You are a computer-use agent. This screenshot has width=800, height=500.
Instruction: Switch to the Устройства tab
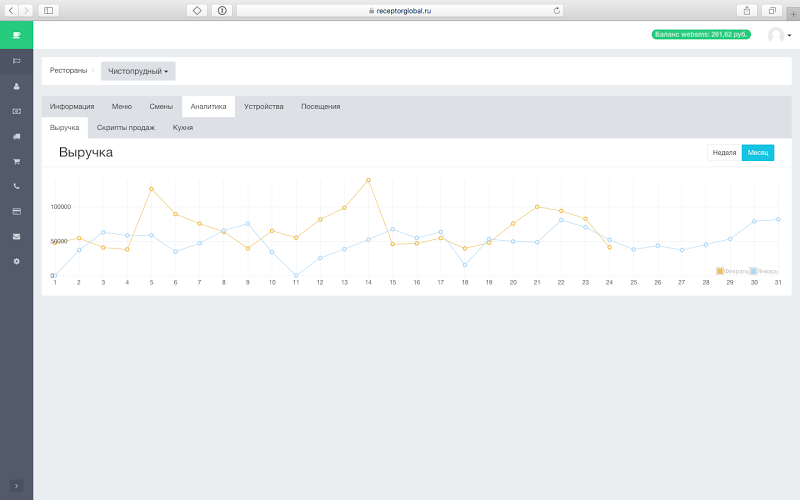[264, 106]
